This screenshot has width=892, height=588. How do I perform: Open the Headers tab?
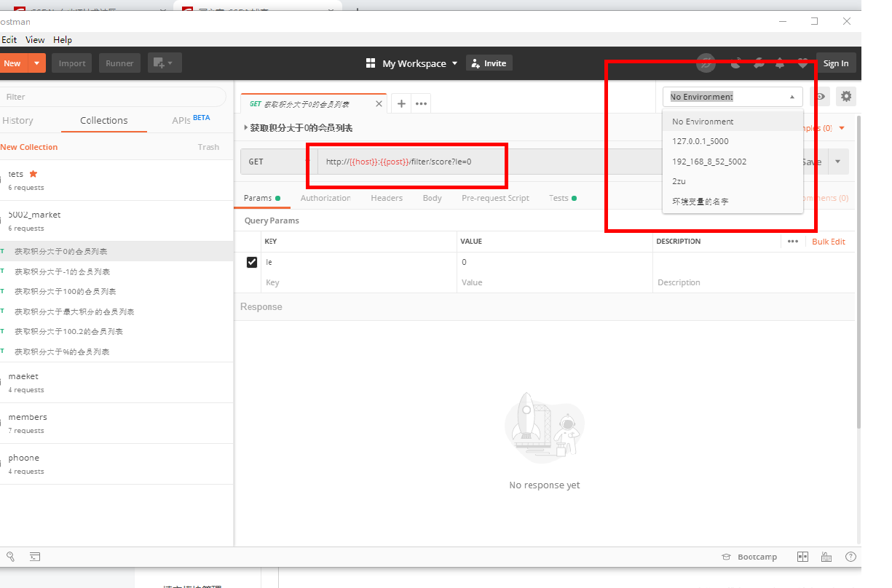pyautogui.click(x=387, y=198)
